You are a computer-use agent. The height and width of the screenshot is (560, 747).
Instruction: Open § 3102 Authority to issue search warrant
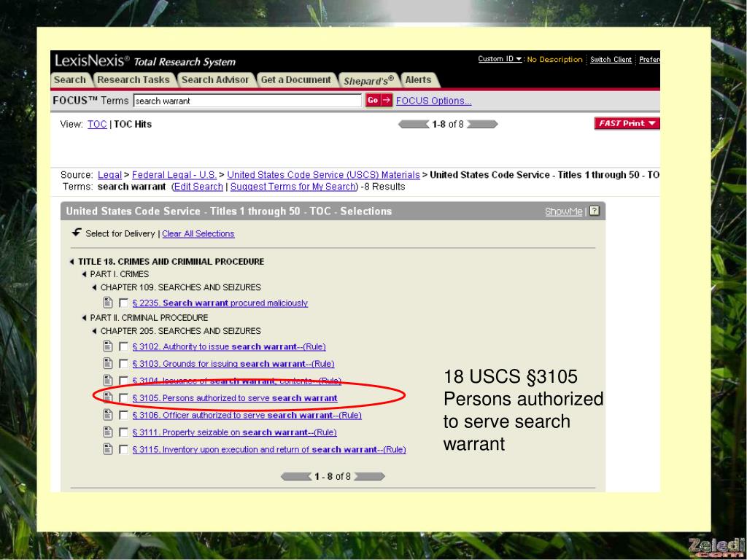(x=229, y=346)
